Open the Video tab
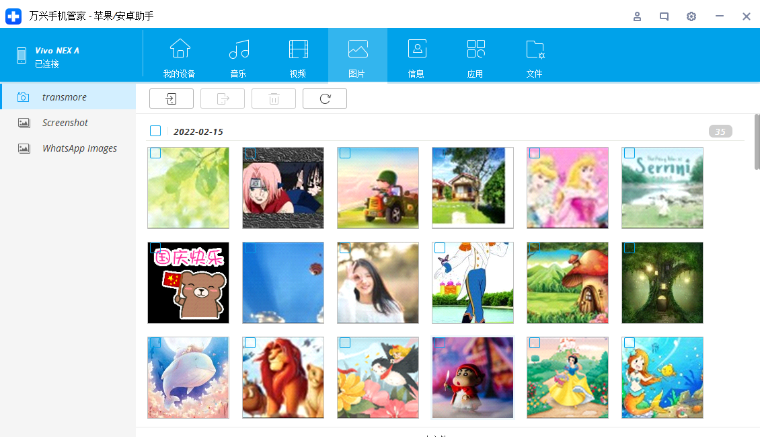 point(298,56)
